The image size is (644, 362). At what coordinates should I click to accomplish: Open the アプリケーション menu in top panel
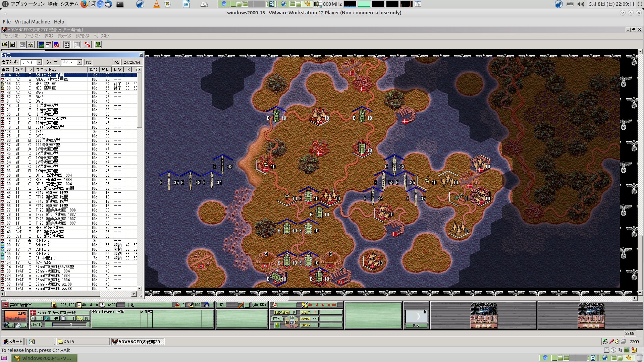[x=28, y=4]
